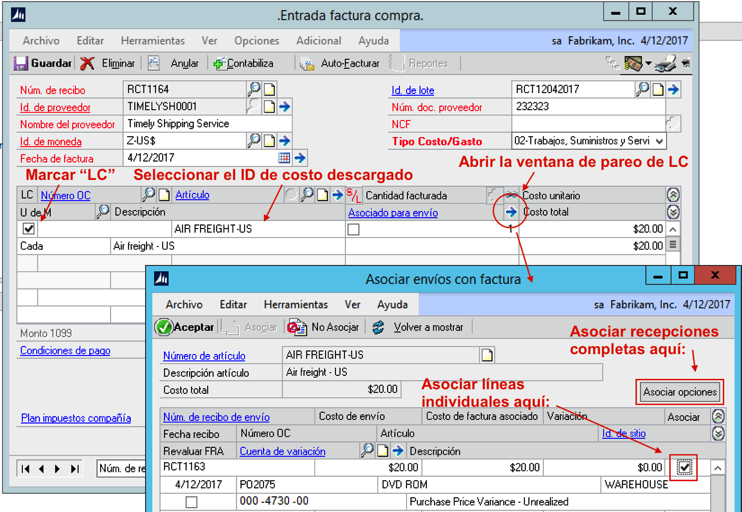The image size is (742, 512).
Task: Click note icon beside RCT12042017 batch field
Action: tap(658, 89)
